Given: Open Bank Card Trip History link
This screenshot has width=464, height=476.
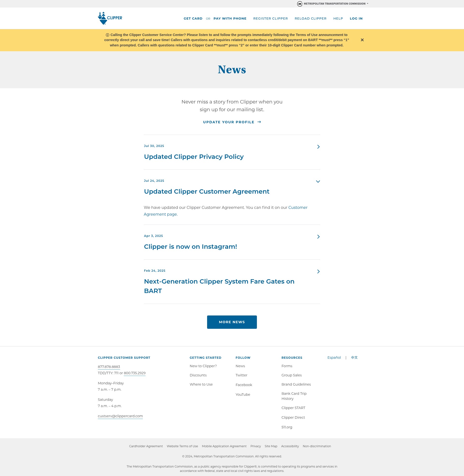Looking at the screenshot, I should (294, 396).
